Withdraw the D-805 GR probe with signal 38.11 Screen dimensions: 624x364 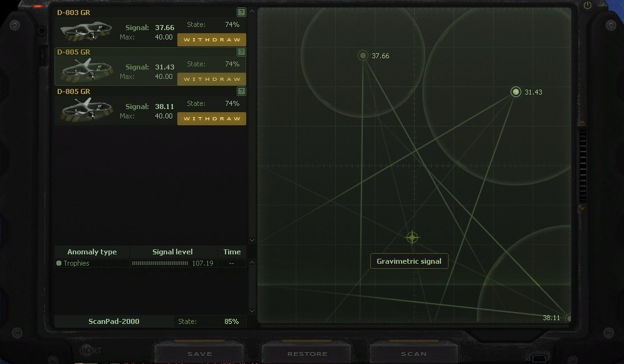click(x=212, y=118)
